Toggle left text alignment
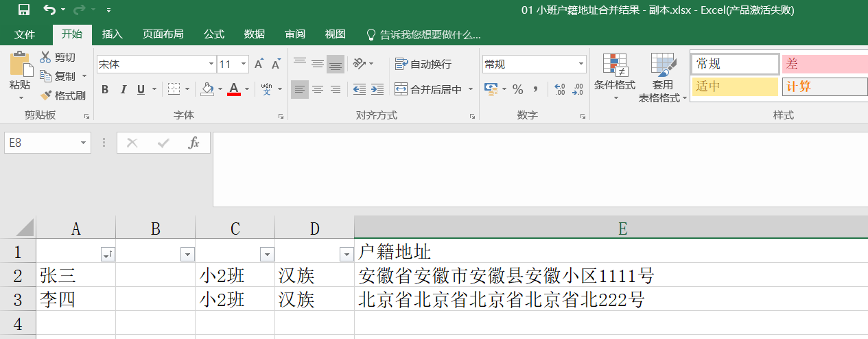Viewport: 868px width, 339px height. coord(300,89)
